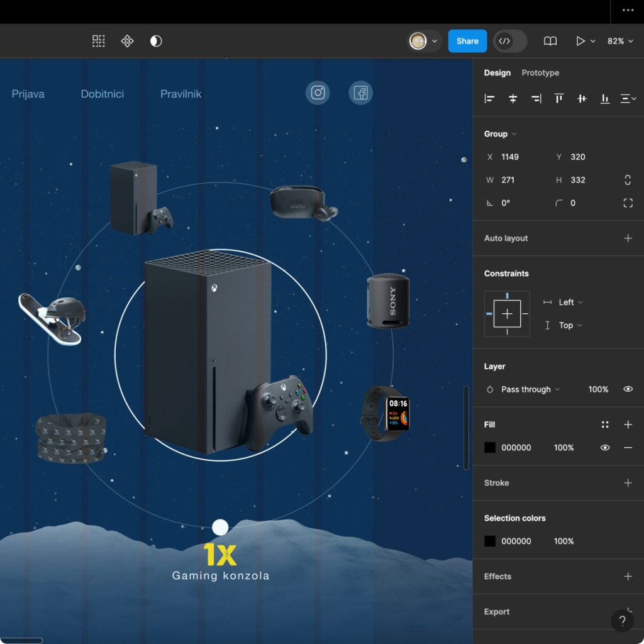This screenshot has width=644, height=644.
Task: Click the help question mark button
Action: tap(622, 621)
